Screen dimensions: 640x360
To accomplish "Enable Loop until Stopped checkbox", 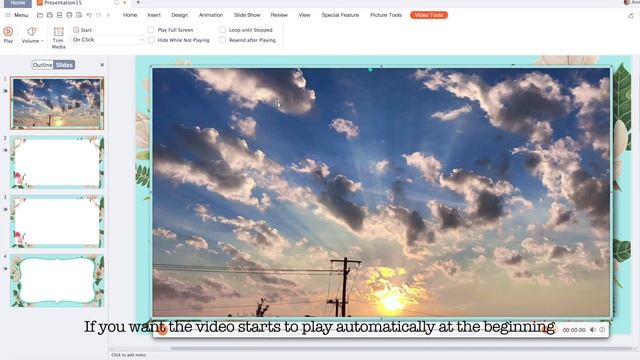I will tap(222, 30).
